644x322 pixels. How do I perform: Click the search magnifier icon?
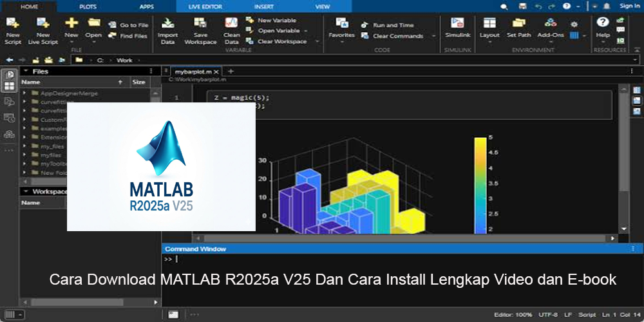[x=504, y=6]
